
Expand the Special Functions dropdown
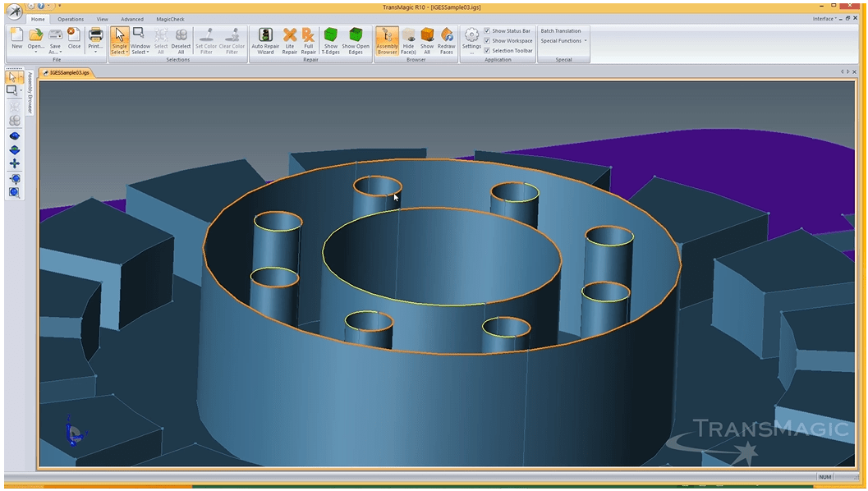[563, 41]
